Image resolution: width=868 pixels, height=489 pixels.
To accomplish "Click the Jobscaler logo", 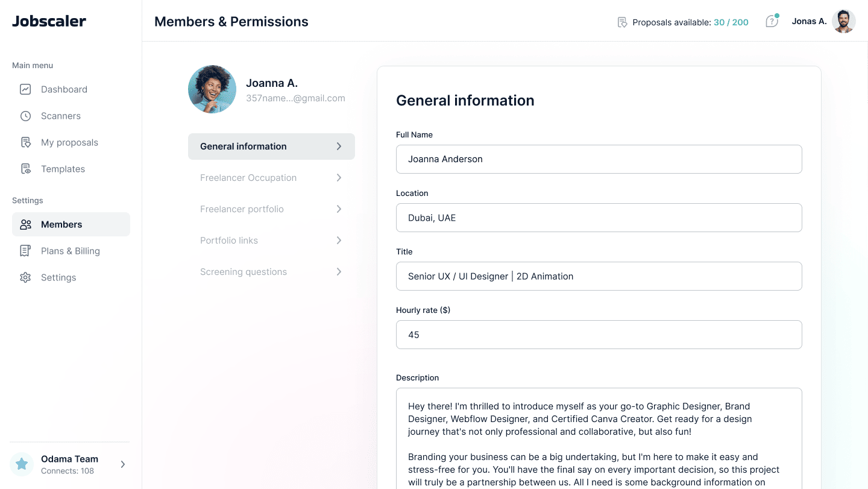I will pyautogui.click(x=49, y=21).
